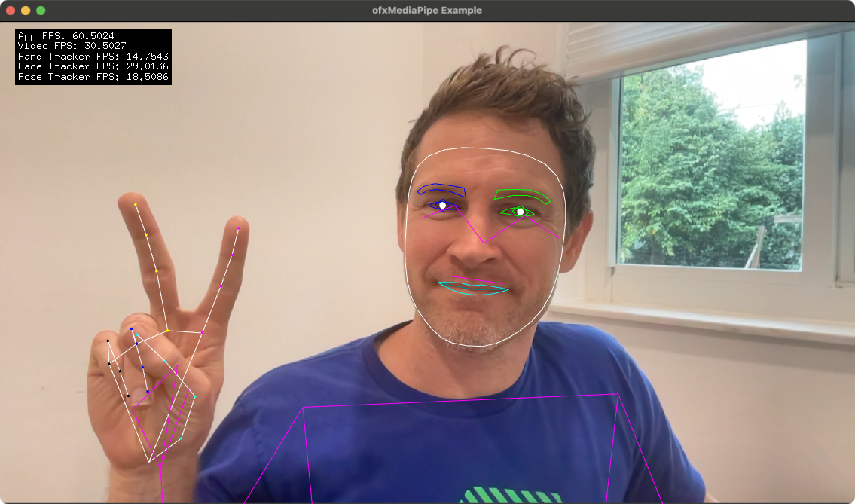The height and width of the screenshot is (504, 855).
Task: Click the 'Pose Tracker FPS: 18.5086' line
Action: click(x=93, y=76)
